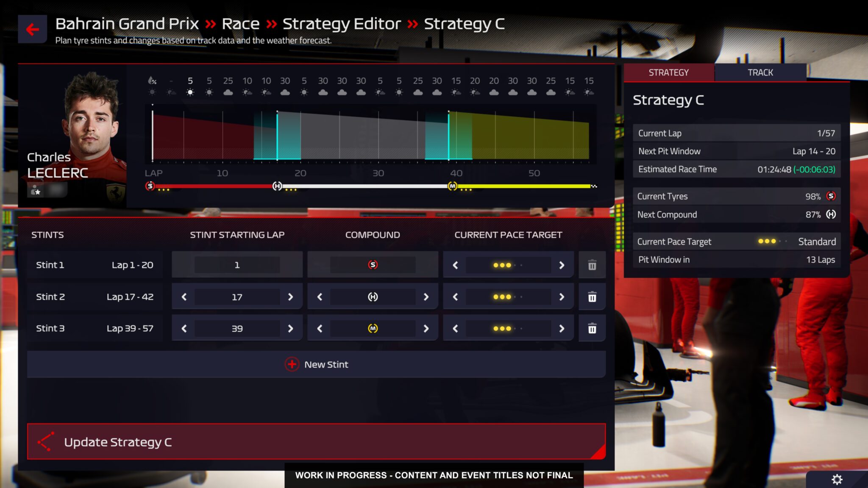Click Update Strategy C button
This screenshot has height=488, width=868.
(x=317, y=441)
